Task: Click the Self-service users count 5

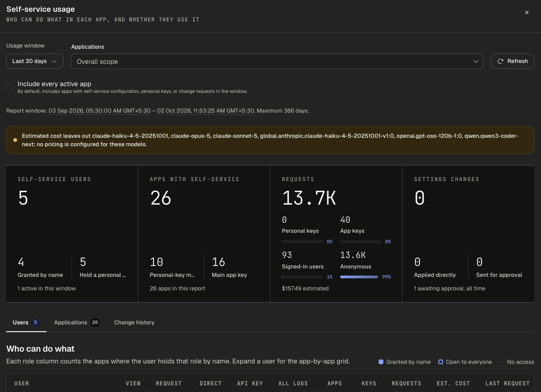Action: 23,198
